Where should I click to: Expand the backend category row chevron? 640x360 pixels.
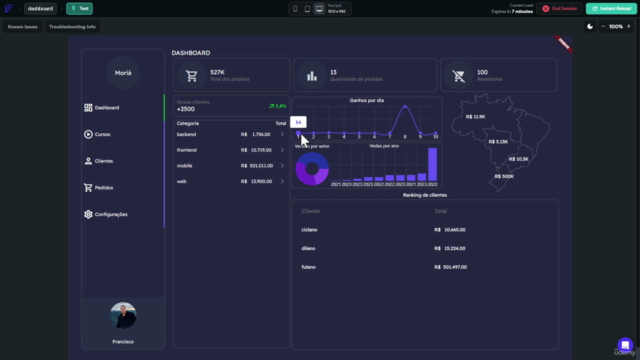point(282,134)
